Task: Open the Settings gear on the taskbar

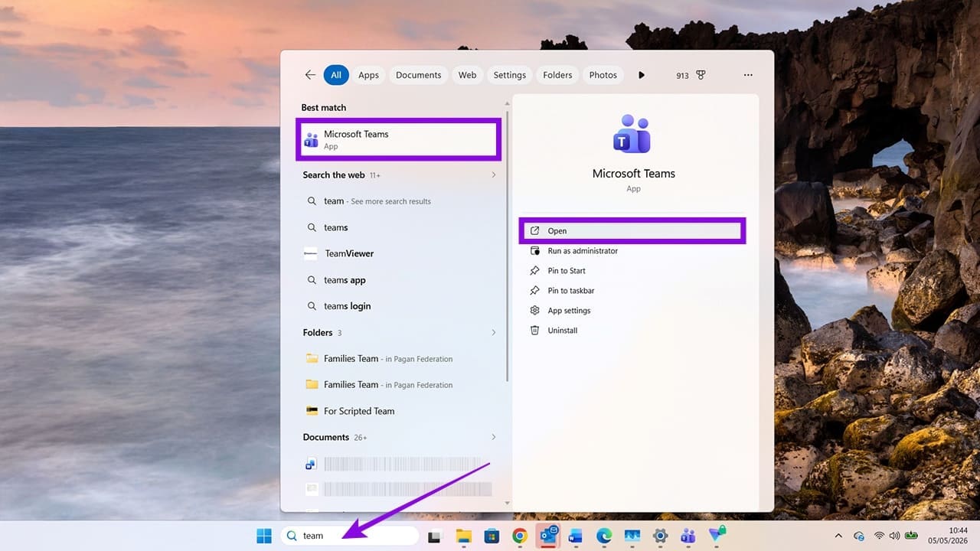Action: pyautogui.click(x=660, y=536)
